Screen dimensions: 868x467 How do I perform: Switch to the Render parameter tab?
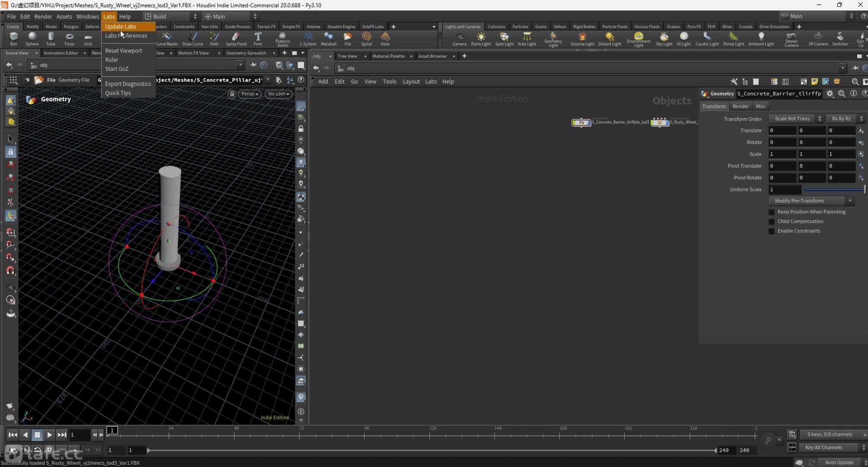[x=740, y=106]
